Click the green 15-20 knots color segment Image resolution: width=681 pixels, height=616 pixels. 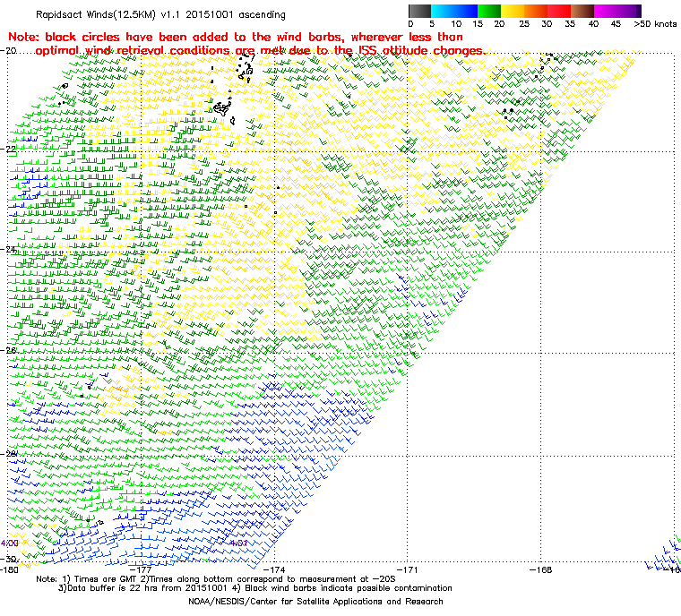[x=489, y=11]
